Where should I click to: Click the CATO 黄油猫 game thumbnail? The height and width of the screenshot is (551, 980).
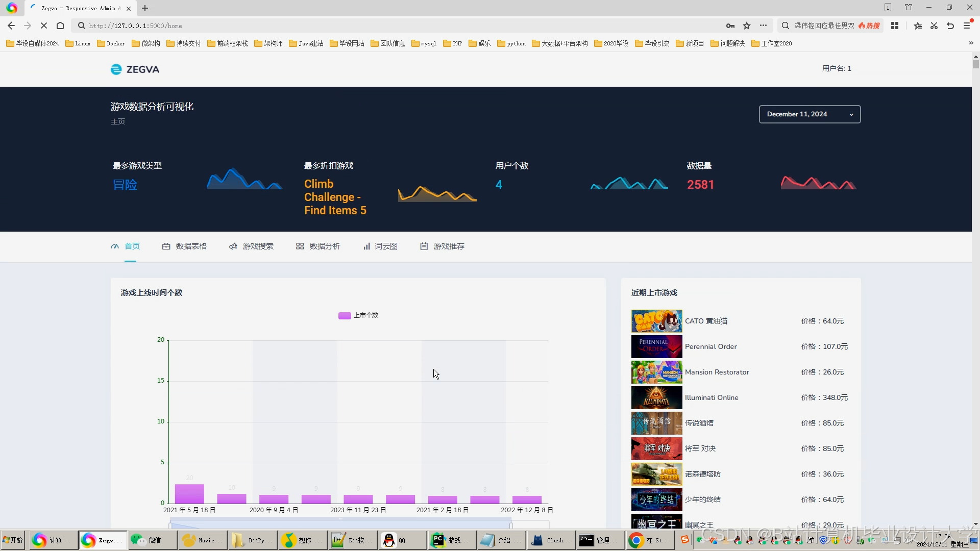(x=656, y=321)
